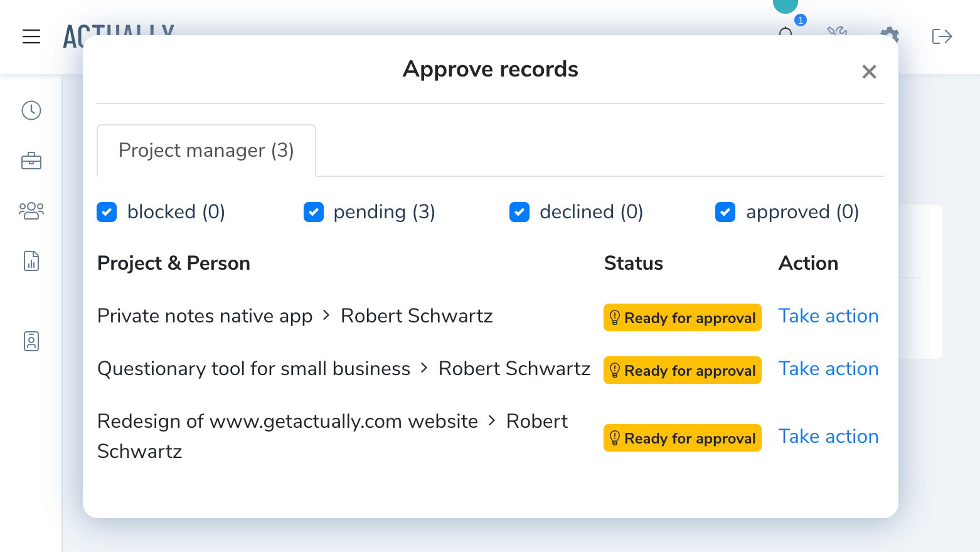980x552 pixels.
Task: View the reports document icon in the sidebar
Action: (31, 260)
